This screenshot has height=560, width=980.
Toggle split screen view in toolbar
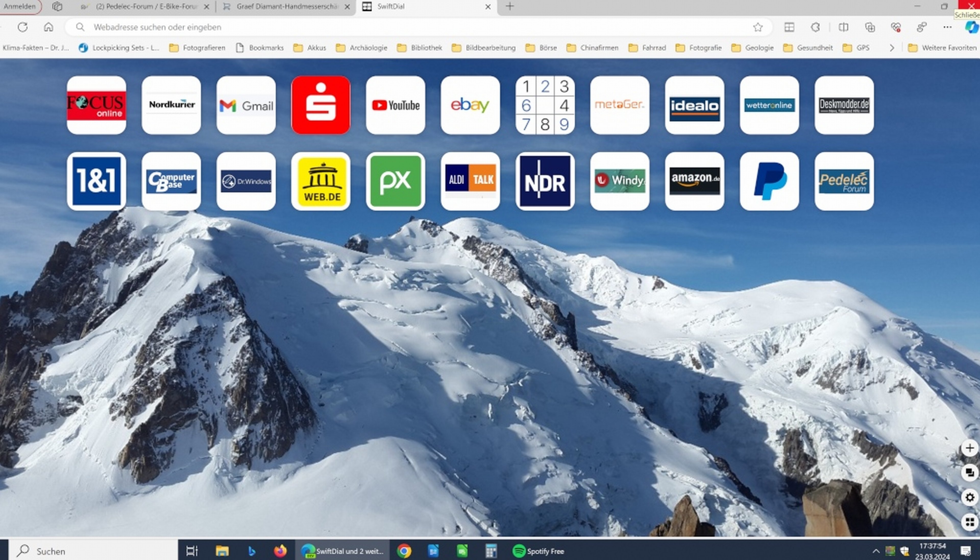pos(843,27)
